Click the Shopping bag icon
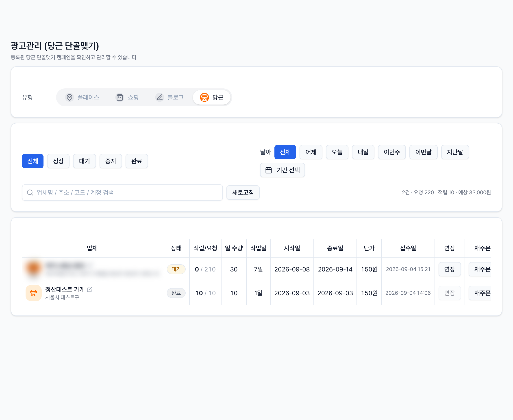Image resolution: width=513 pixels, height=420 pixels. 120,97
